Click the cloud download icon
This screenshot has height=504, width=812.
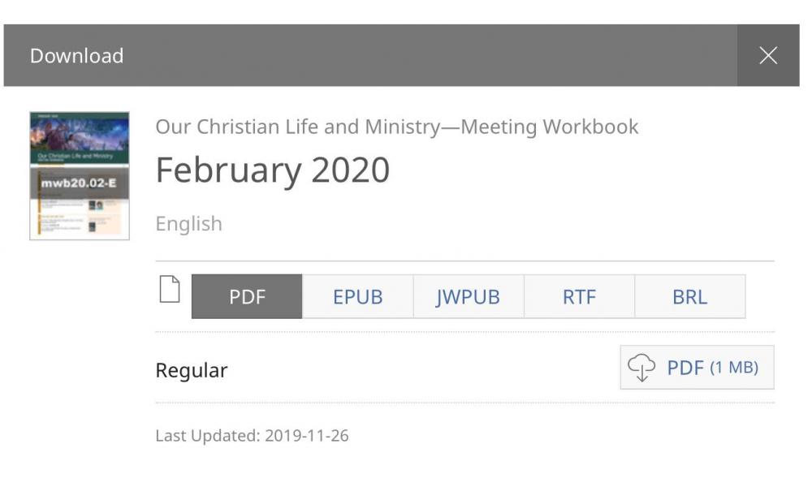tap(641, 368)
